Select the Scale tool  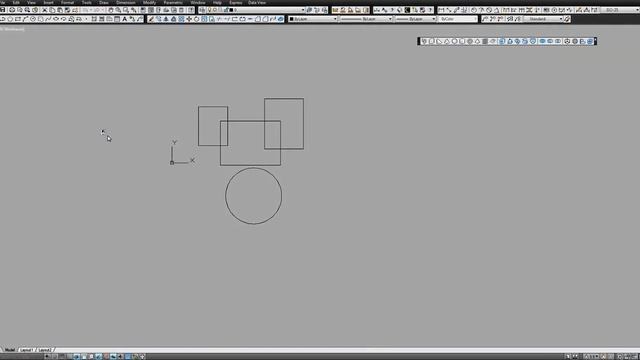pyautogui.click(x=204, y=19)
